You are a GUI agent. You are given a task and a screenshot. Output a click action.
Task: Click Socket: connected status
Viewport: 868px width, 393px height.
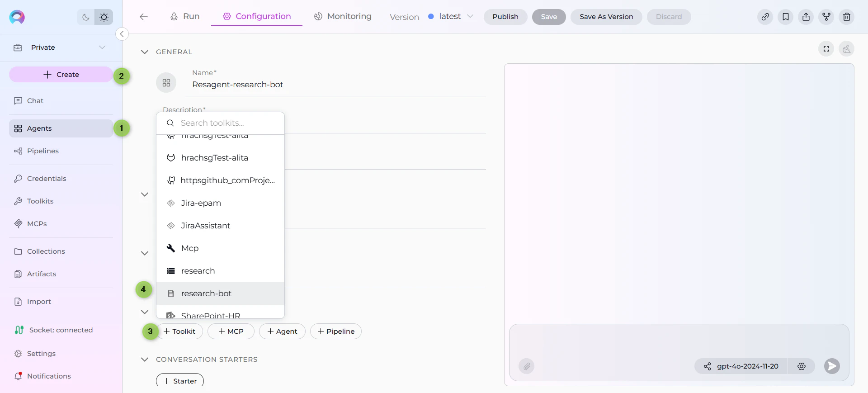coord(54,330)
